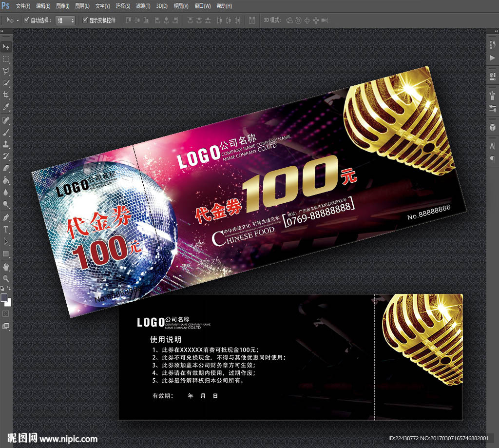Click the Auto-Align Layers icon
Image resolution: width=499 pixels, height=448 pixels.
252,20
